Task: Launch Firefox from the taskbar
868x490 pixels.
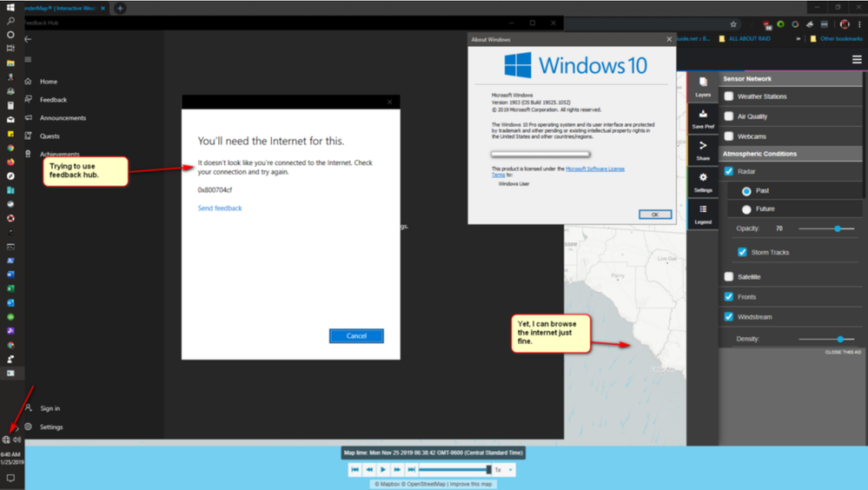Action: pos(10,162)
